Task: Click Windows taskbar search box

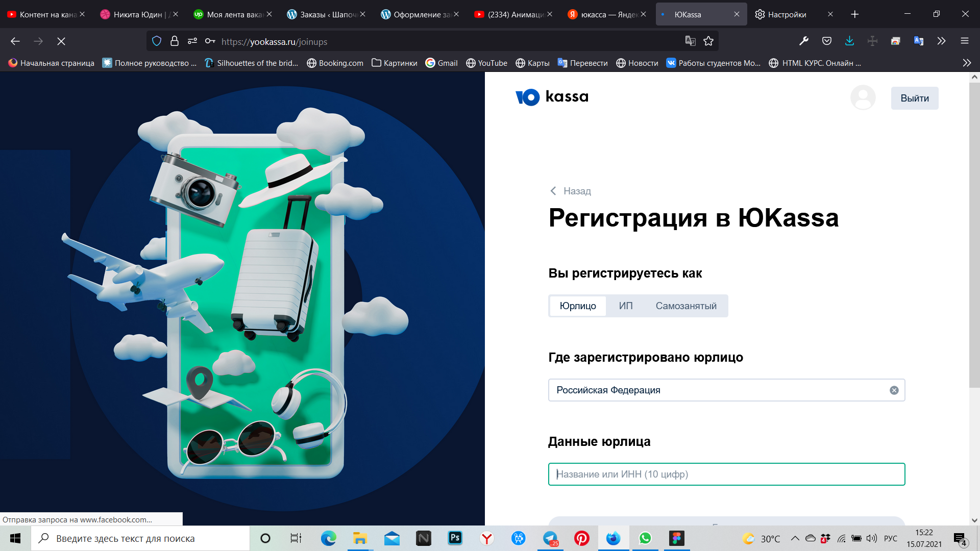Action: (140, 538)
